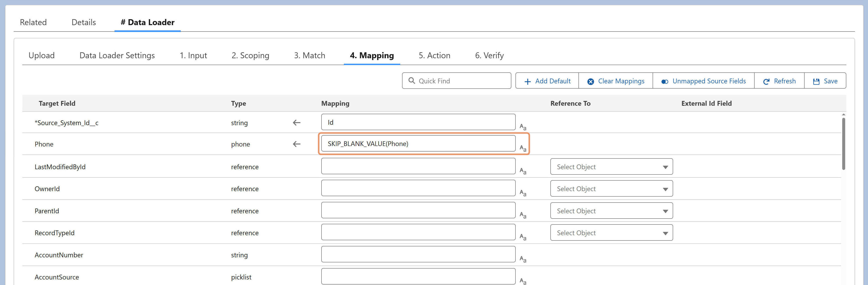Save the mappings
The height and width of the screenshot is (285, 868).
click(x=825, y=81)
